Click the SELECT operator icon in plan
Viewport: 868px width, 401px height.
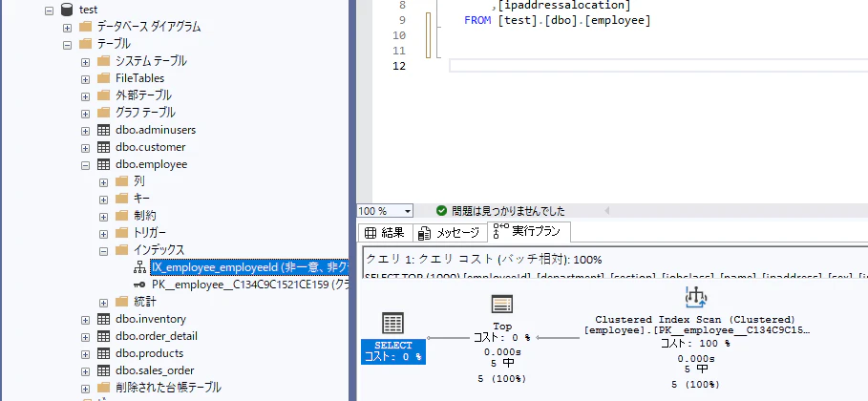click(393, 323)
